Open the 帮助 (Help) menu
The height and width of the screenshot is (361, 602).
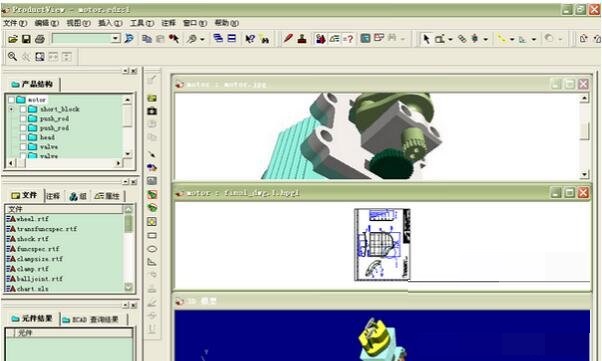[226, 23]
